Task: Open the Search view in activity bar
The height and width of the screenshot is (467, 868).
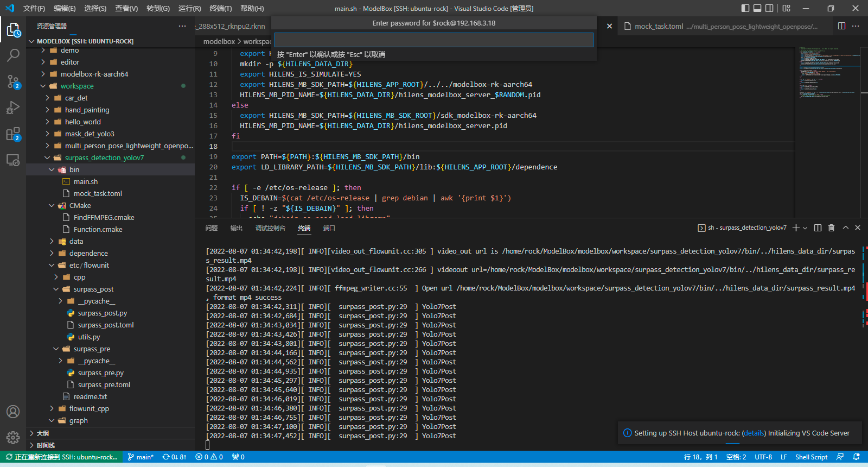Action: click(x=13, y=55)
